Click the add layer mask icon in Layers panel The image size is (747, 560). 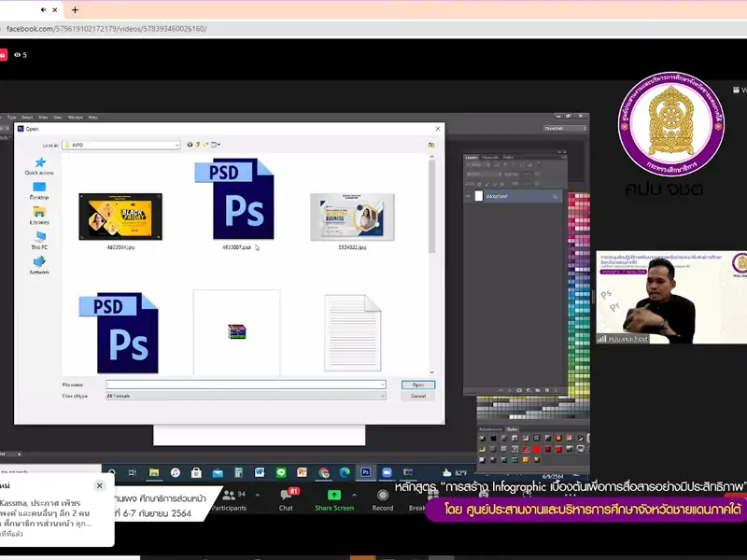coord(519,390)
